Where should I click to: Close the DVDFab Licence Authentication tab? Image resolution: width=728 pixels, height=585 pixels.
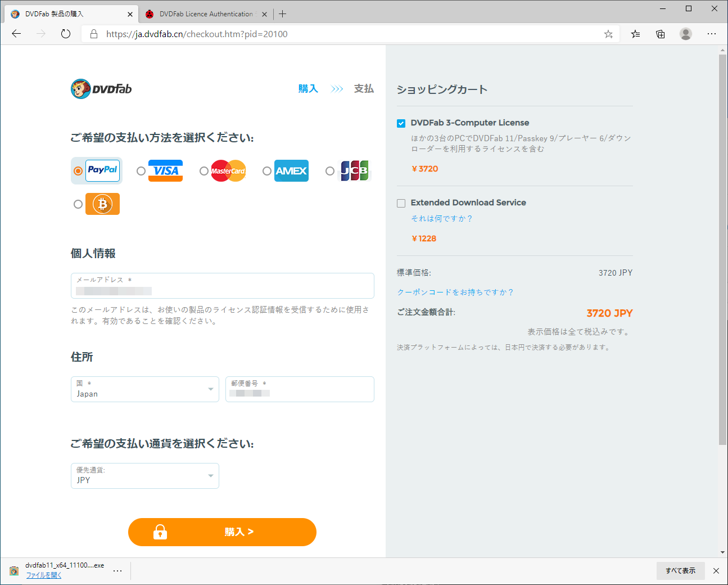(x=264, y=14)
